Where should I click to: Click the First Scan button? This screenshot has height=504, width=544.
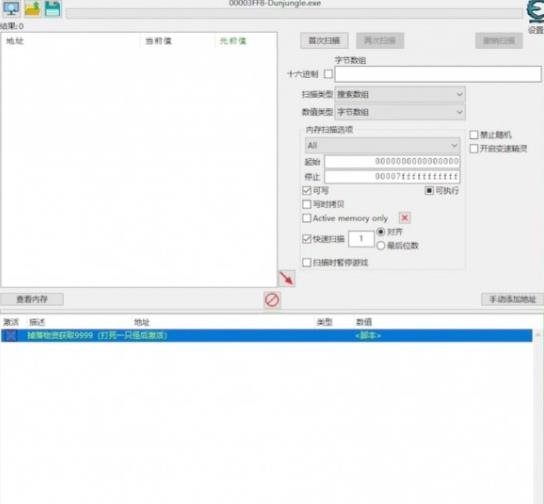pos(324,41)
